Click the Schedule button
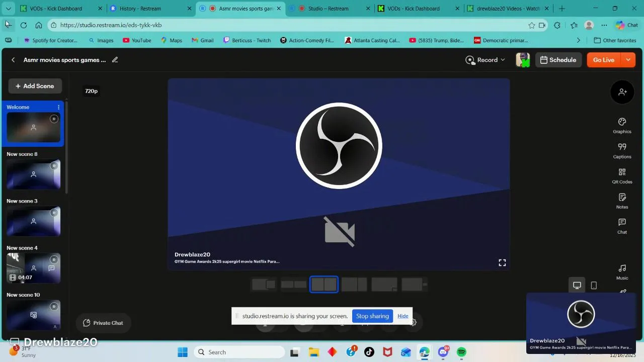The width and height of the screenshot is (644, 362). (x=558, y=60)
